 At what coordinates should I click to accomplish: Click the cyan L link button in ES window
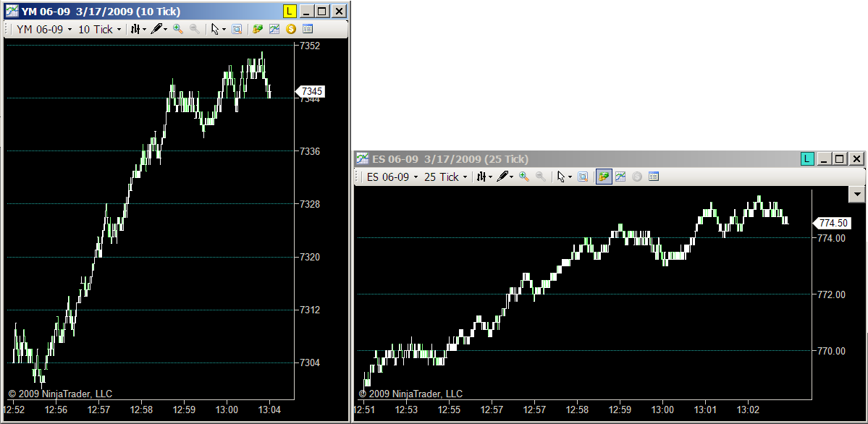(x=807, y=159)
